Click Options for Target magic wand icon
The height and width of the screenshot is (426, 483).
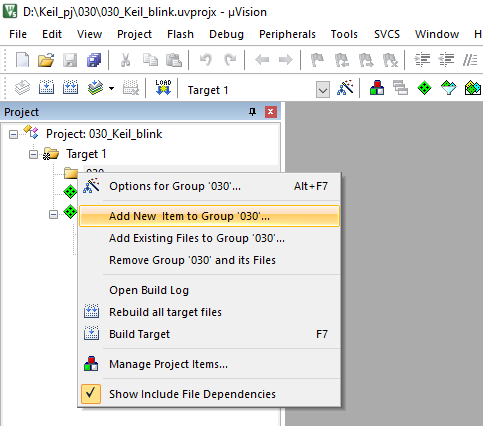click(x=345, y=88)
